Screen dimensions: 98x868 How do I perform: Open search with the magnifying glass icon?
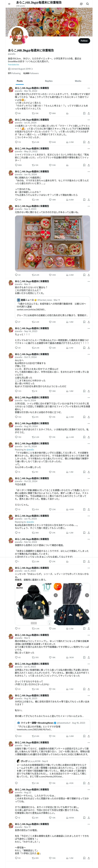88,4
